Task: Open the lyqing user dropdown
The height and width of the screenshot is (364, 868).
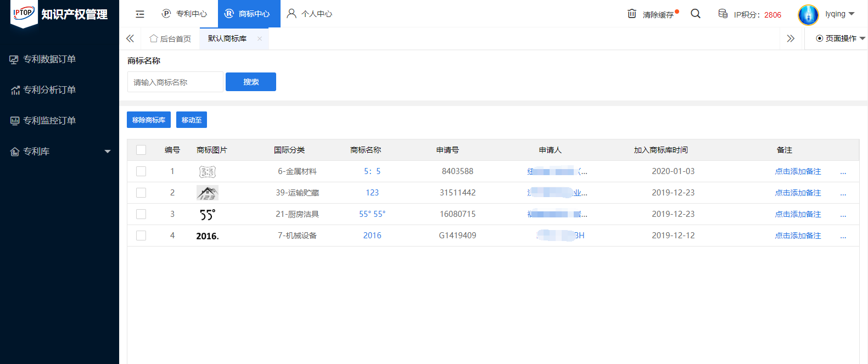Action: pyautogui.click(x=839, y=14)
